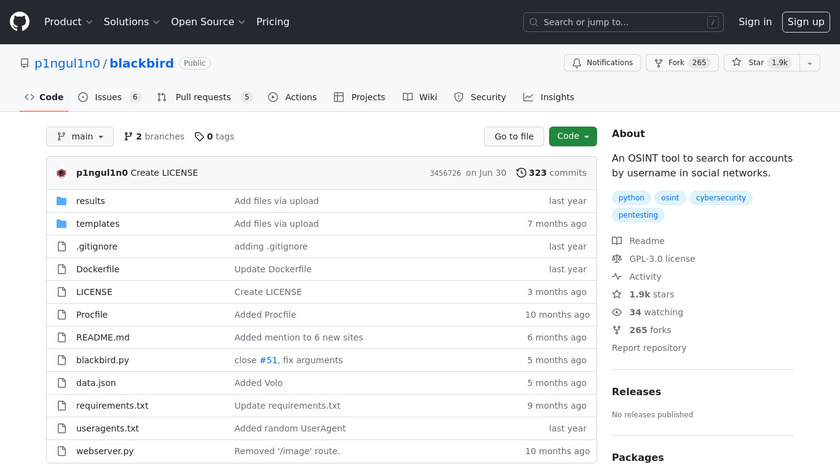Expand the Product menu
The width and height of the screenshot is (840, 472).
68,22
